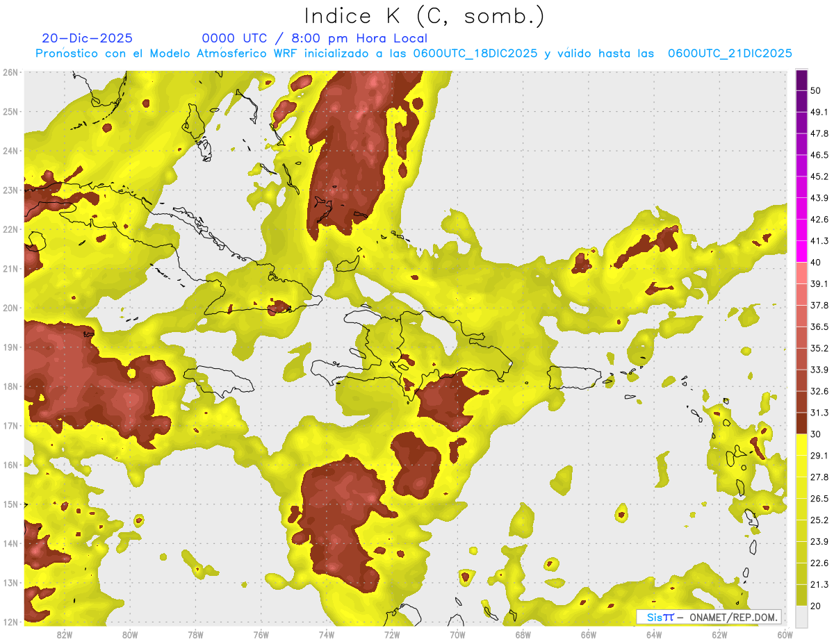Viewport: 834px width, 644px height.
Task: Click the '18N' latitude label
Action: click(x=10, y=386)
